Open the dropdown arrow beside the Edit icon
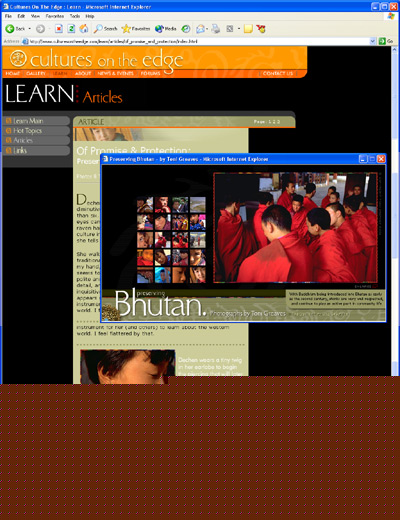This screenshot has width=400, height=520. (x=239, y=29)
